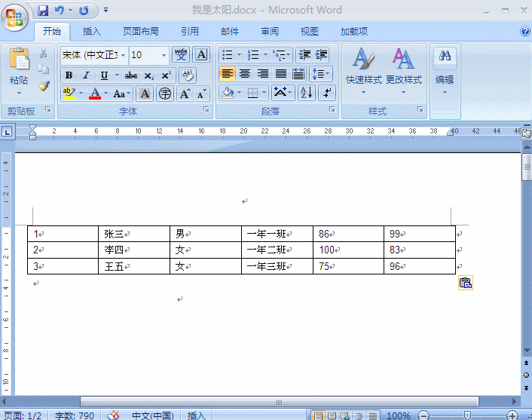Increase the paragraph indent
The image size is (532, 420).
coord(321,54)
